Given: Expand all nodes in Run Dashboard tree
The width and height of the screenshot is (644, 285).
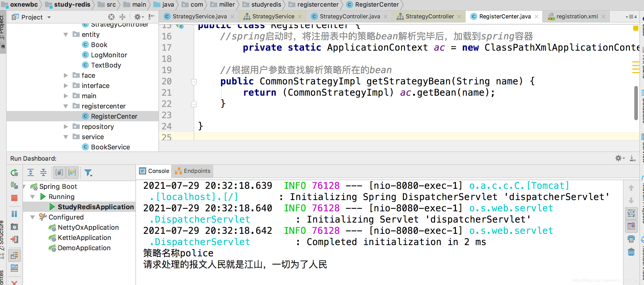Looking at the screenshot, I should click(x=31, y=173).
